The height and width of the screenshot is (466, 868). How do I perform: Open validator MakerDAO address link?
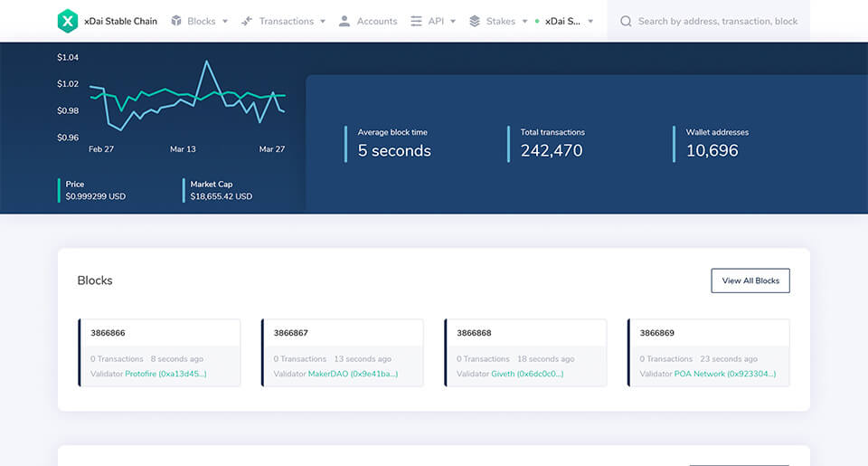point(353,374)
